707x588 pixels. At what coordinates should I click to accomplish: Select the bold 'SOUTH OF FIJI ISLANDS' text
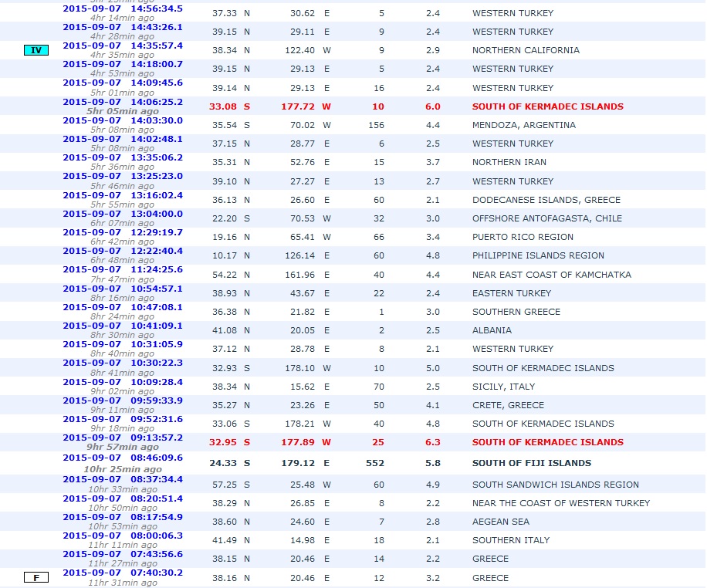532,463
